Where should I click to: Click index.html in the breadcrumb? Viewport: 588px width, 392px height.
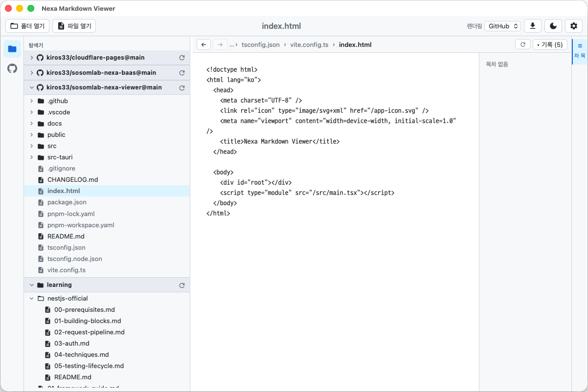pyautogui.click(x=355, y=44)
